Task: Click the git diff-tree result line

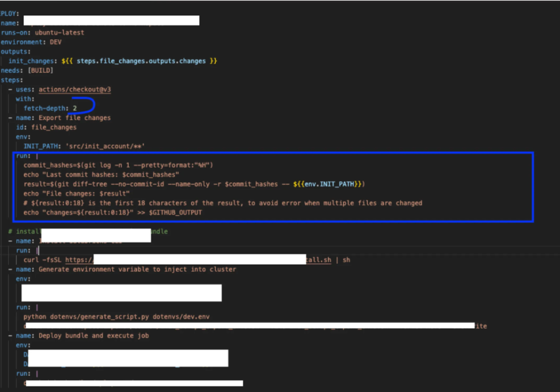Action: point(193,184)
